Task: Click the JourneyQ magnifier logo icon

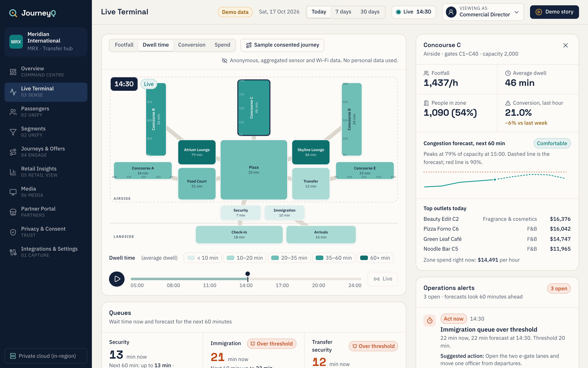Action: (x=13, y=13)
